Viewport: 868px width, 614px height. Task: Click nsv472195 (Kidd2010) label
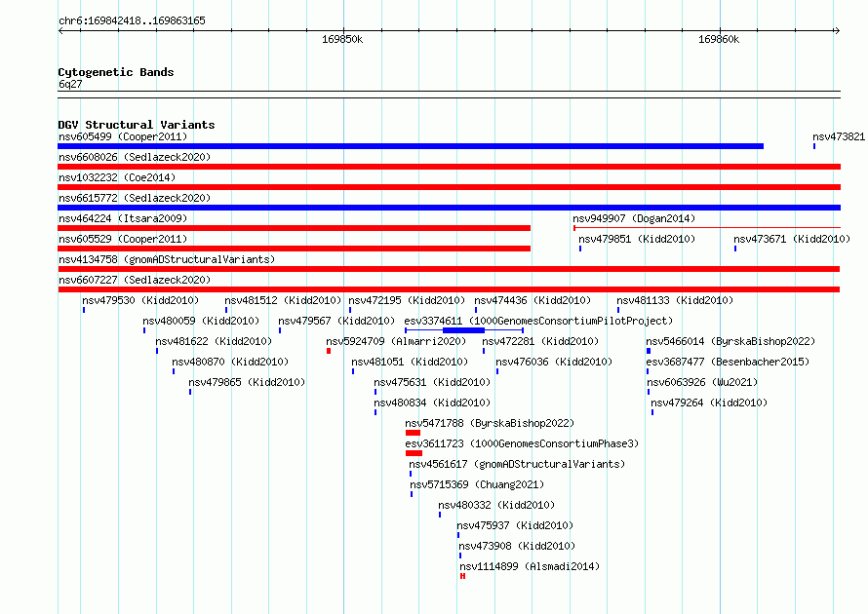click(x=407, y=300)
